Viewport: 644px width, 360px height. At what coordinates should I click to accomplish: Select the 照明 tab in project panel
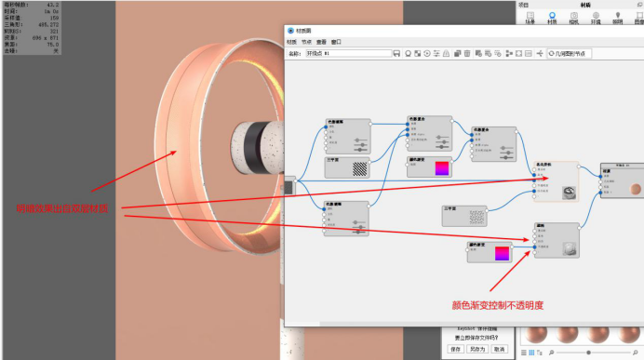tap(617, 18)
